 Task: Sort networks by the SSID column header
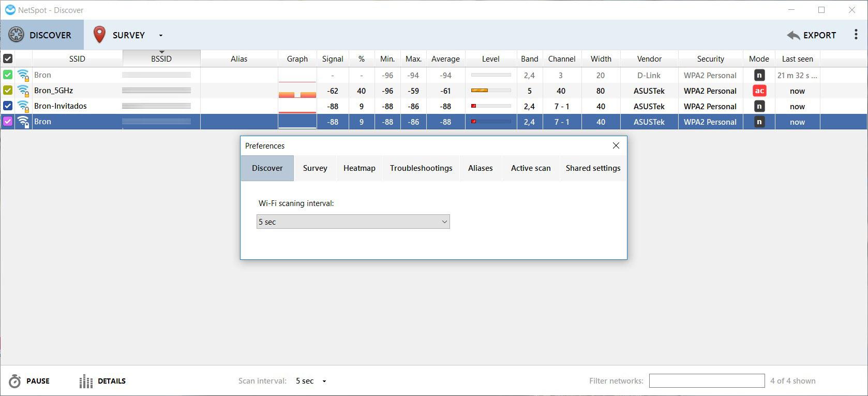[x=77, y=59]
